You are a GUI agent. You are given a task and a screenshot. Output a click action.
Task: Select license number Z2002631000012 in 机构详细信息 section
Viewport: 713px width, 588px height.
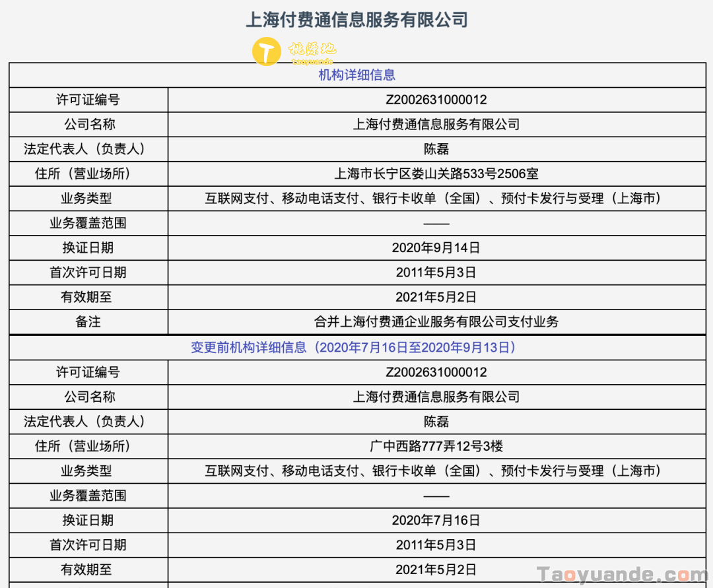pyautogui.click(x=436, y=100)
